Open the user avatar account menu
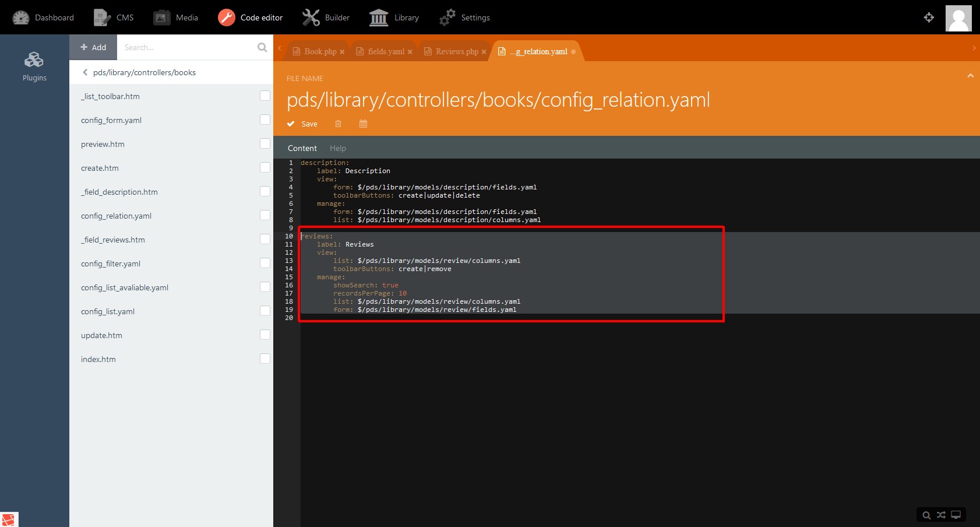 (x=958, y=17)
